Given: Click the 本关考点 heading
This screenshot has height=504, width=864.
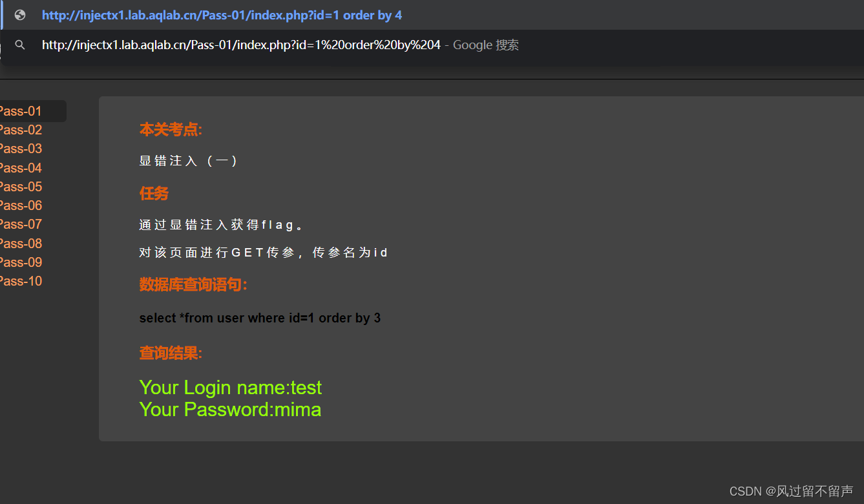Looking at the screenshot, I should coord(171,130).
